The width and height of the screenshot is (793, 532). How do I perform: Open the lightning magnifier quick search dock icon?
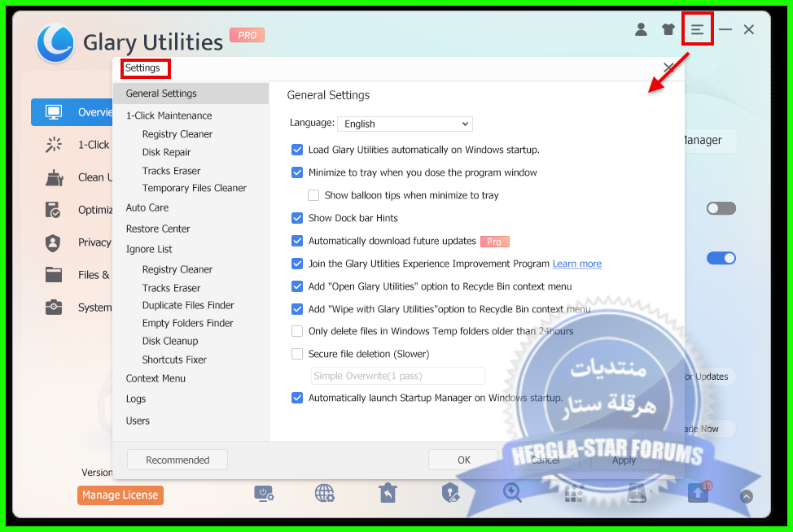point(512,493)
